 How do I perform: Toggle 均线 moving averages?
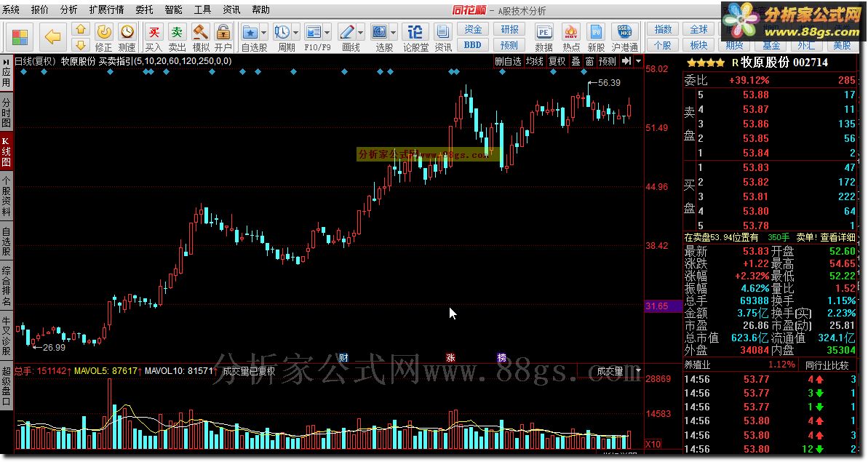tap(535, 61)
